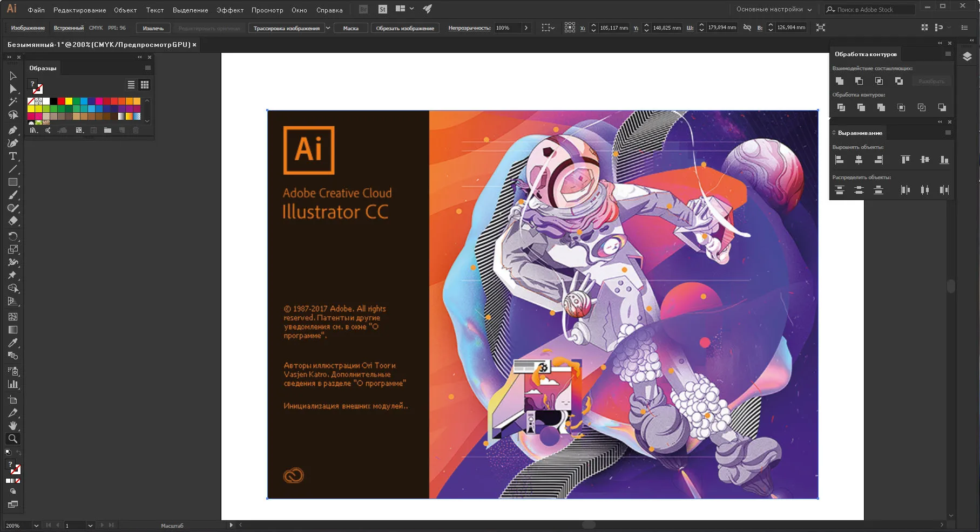This screenshot has height=532, width=980.
Task: Toggle constrain width and height proportions link
Action: click(x=747, y=28)
